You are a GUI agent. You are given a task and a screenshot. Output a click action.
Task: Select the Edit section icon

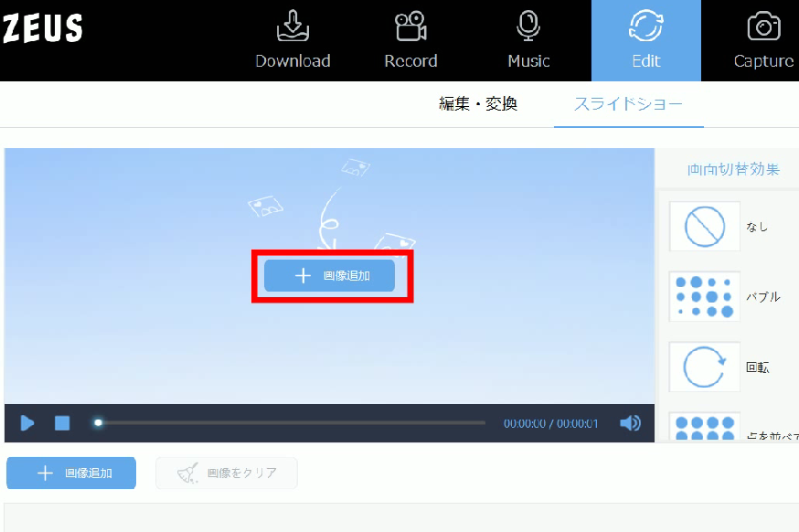(645, 27)
